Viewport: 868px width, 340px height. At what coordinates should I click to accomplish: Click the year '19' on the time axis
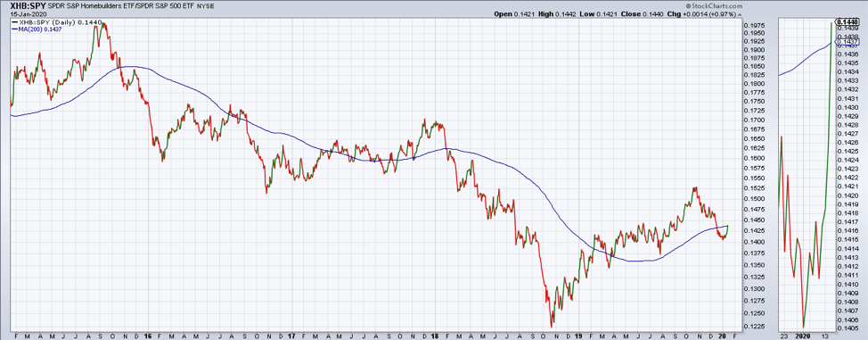tap(578, 336)
